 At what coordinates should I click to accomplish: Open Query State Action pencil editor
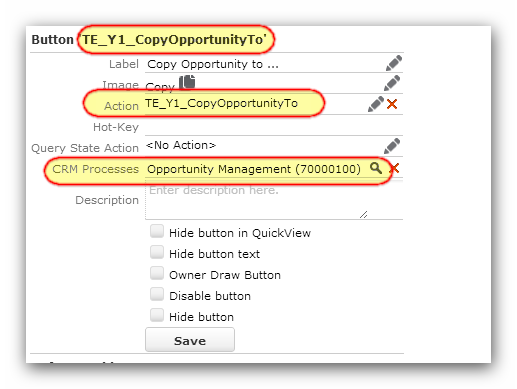[x=392, y=146]
